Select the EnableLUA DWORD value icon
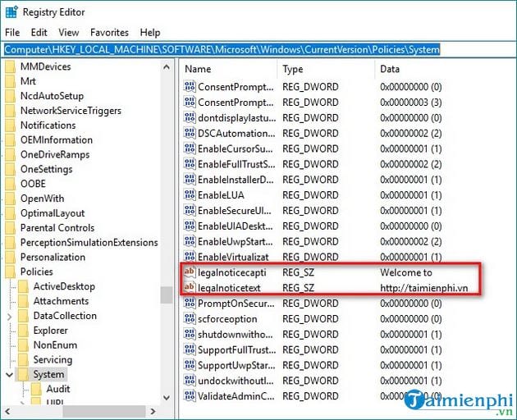The height and width of the screenshot is (420, 517). pos(189,195)
